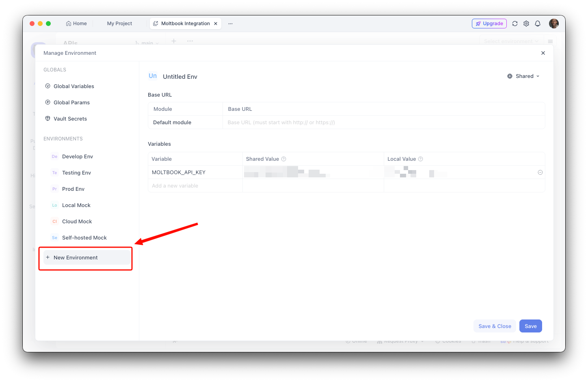Image resolution: width=588 pixels, height=382 pixels.
Task: Click the Local Value help icon
Action: pyautogui.click(x=421, y=159)
